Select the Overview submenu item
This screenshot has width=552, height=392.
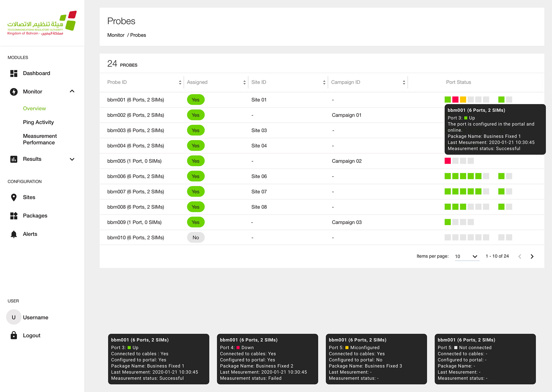click(34, 108)
